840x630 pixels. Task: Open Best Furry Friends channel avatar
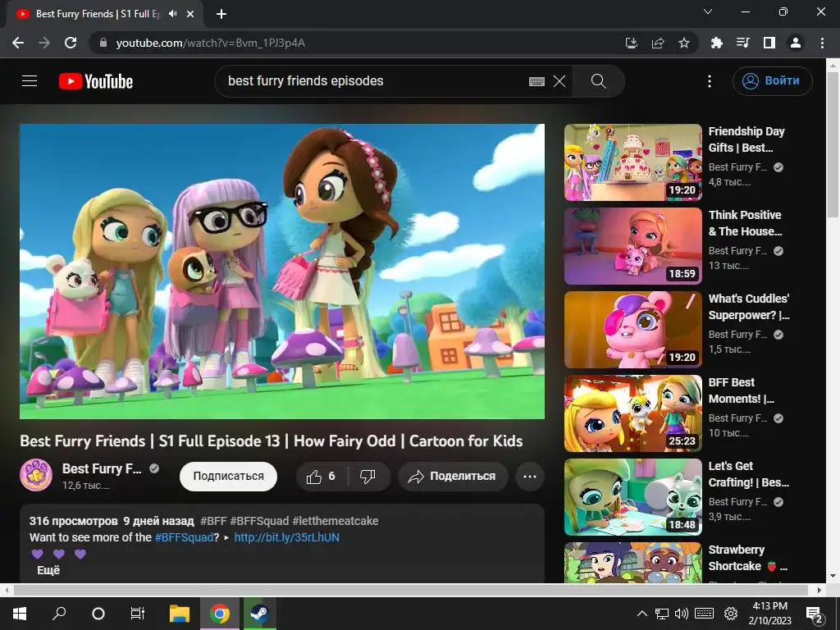[36, 475]
